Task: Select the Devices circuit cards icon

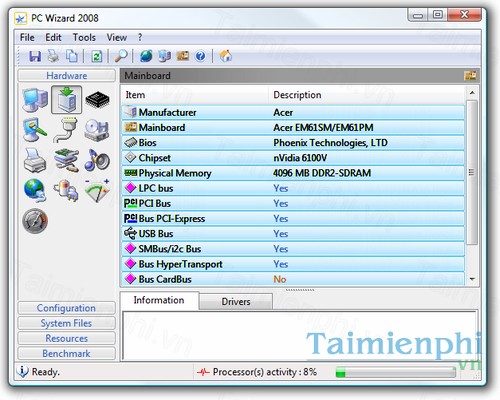Action: (66, 160)
